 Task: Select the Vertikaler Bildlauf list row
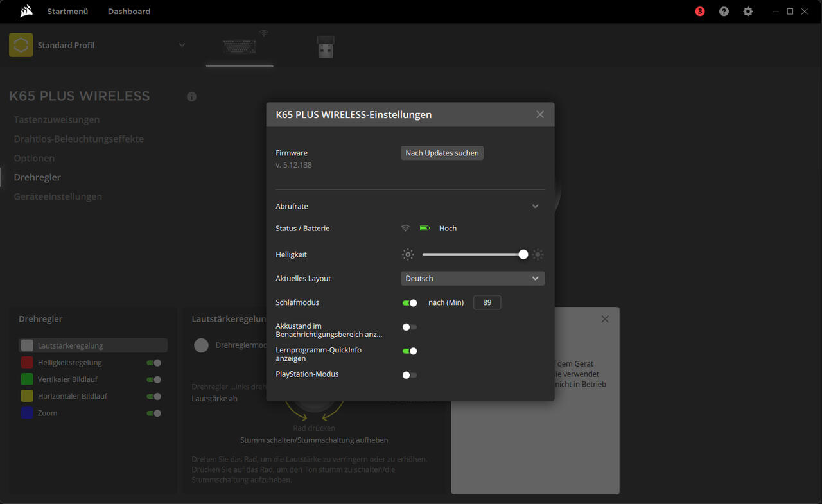[93, 379]
